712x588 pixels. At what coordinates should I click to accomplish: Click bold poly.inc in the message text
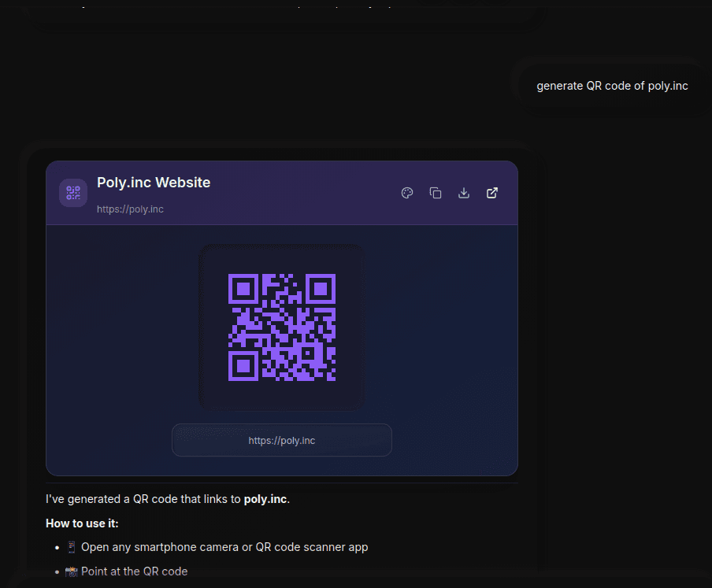click(265, 498)
